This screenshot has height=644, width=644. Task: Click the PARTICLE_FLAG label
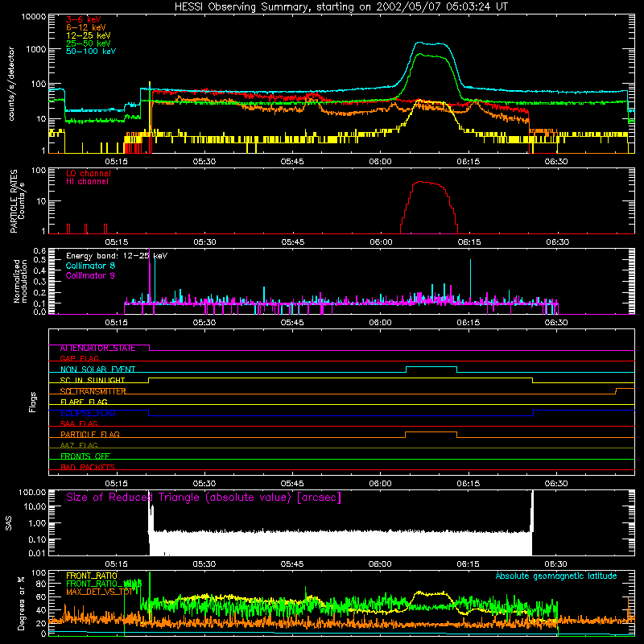tap(90, 435)
